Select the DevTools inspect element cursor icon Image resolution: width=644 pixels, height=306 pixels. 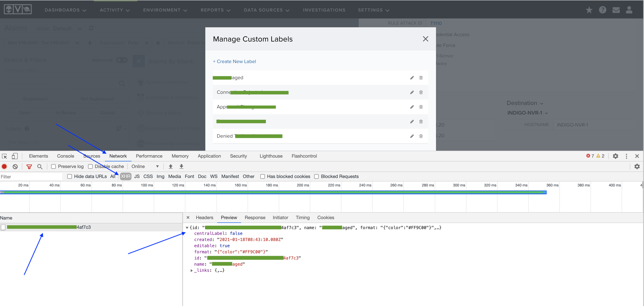tap(4, 156)
